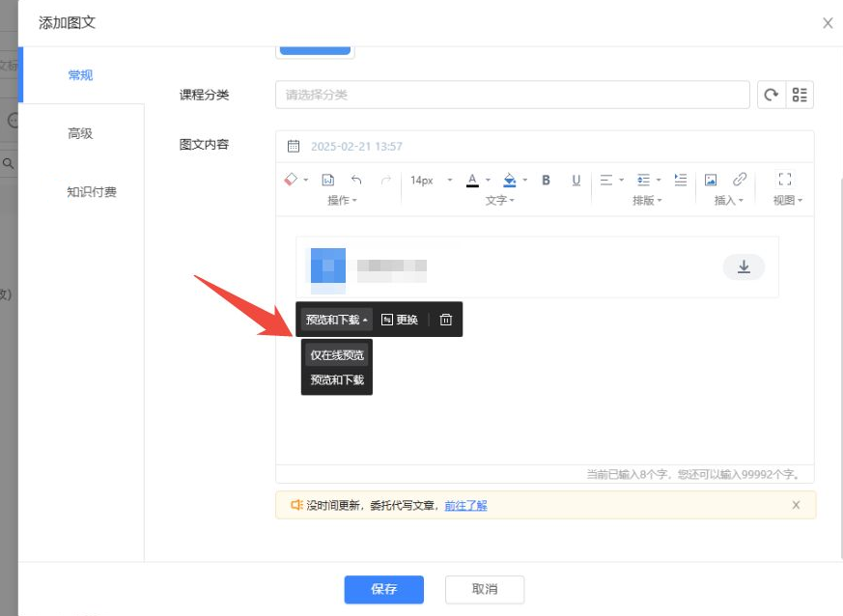Select the 仅在线预览 option
843x616 pixels.
coord(337,355)
